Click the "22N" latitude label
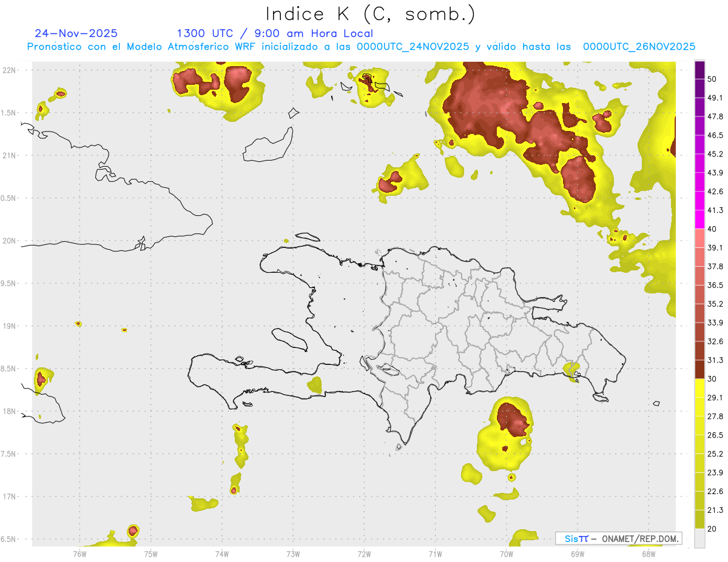The height and width of the screenshot is (562, 728). click(x=9, y=70)
